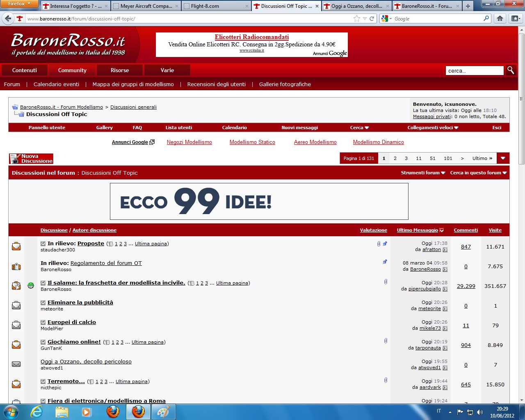Expand Cerca in questo forum menu
This screenshot has width=525, height=420.
click(478, 173)
